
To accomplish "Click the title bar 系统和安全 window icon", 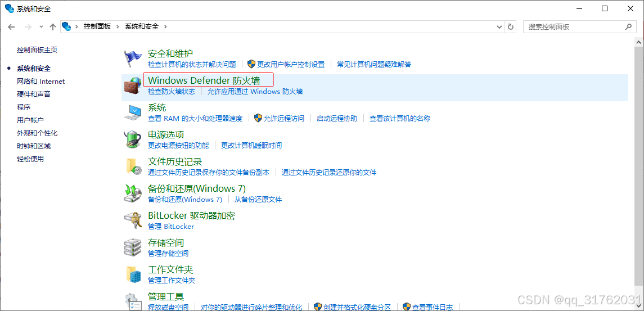I will point(8,8).
